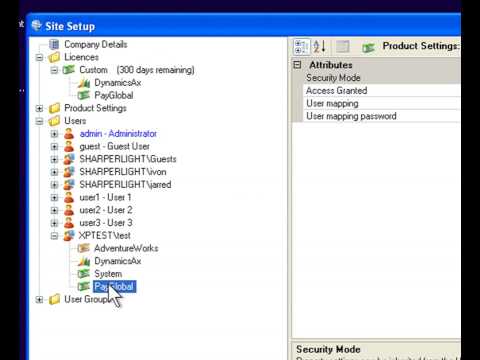Click the PayGlobal icon under Custom licence
The height and width of the screenshot is (360, 480).
click(x=84, y=96)
